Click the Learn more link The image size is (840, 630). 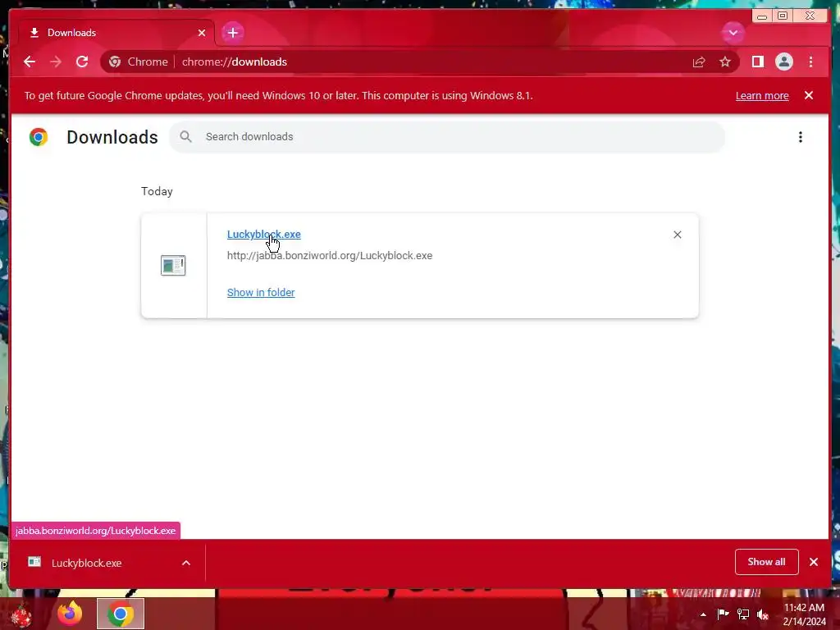point(762,95)
